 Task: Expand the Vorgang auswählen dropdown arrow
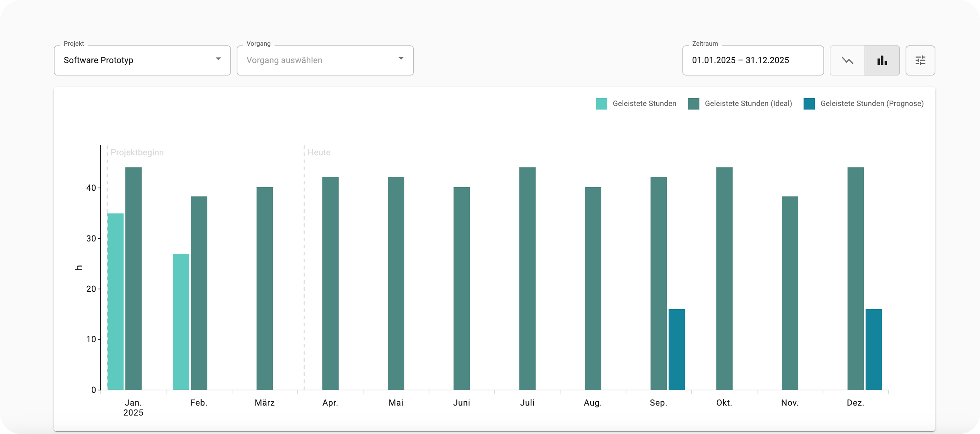pyautogui.click(x=401, y=59)
